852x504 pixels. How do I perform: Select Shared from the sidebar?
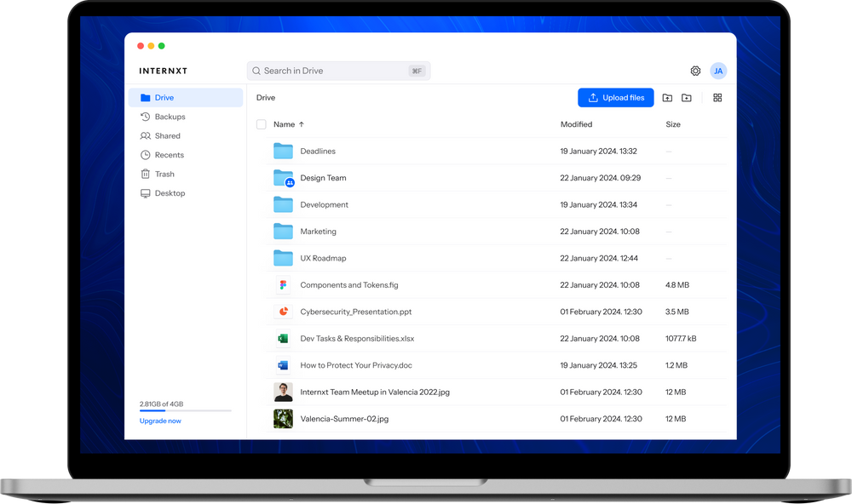coord(164,135)
